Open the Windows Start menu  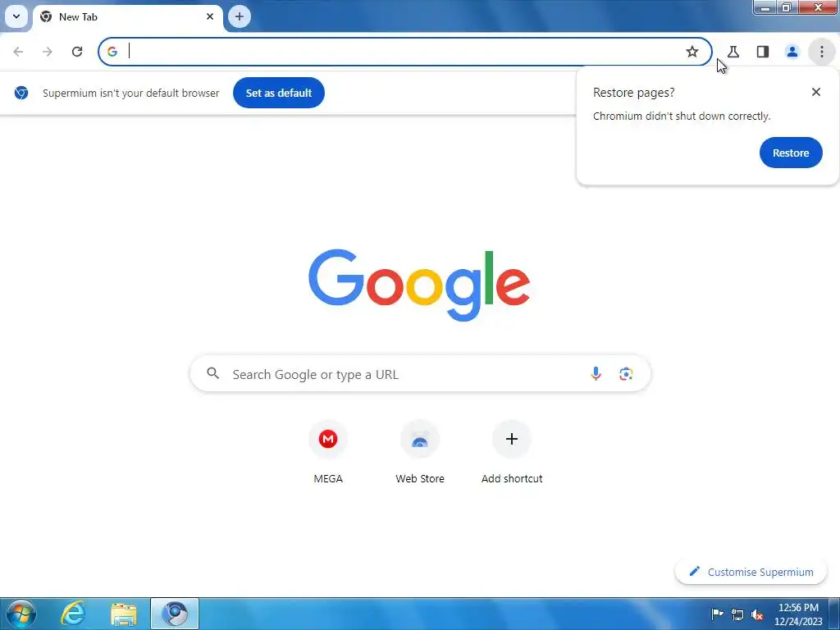21,614
